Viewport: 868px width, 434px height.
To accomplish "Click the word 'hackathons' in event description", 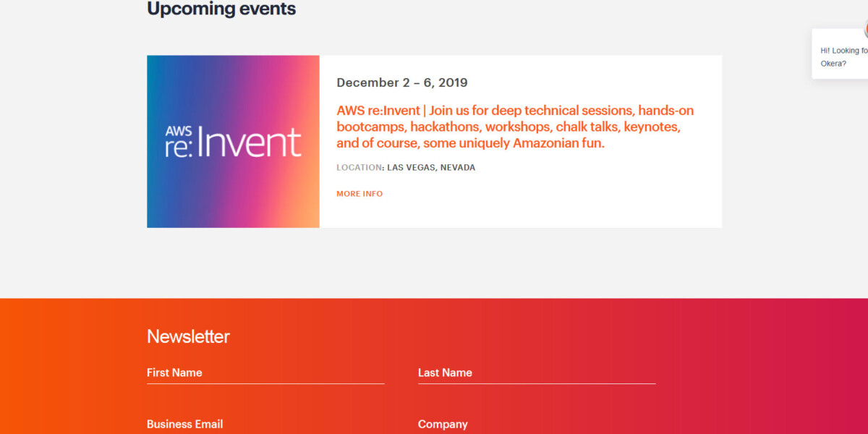I will [x=445, y=127].
